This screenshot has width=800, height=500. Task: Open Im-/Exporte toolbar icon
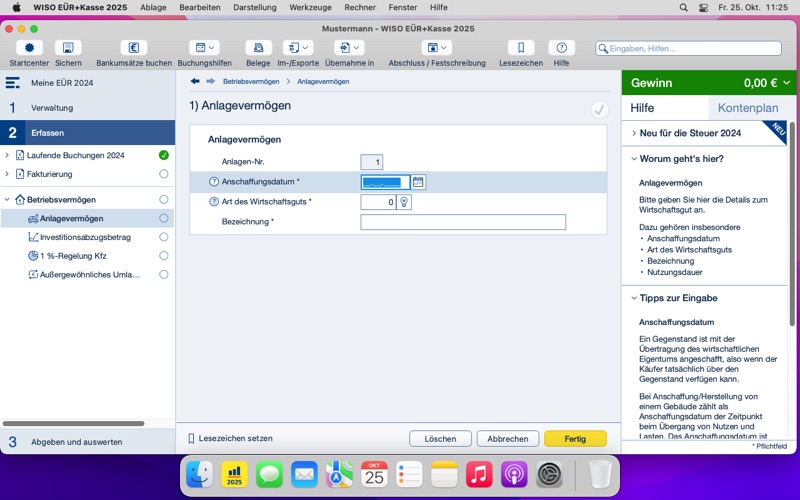[x=294, y=48]
